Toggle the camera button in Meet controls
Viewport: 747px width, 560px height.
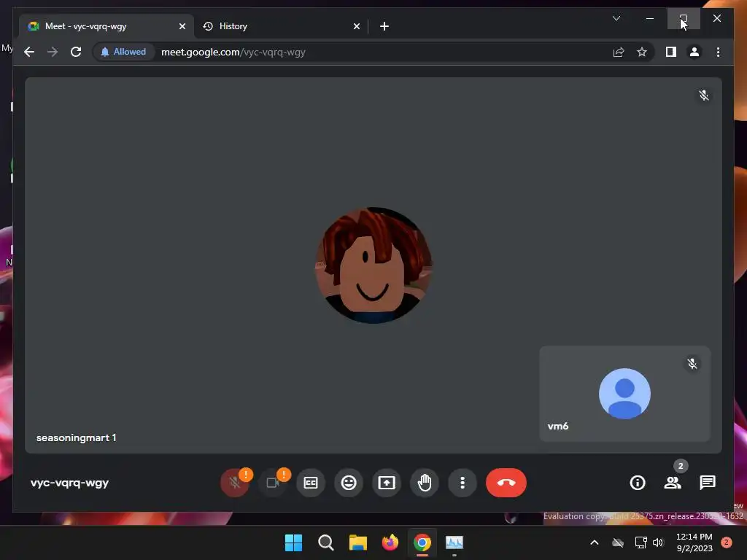pos(273,483)
